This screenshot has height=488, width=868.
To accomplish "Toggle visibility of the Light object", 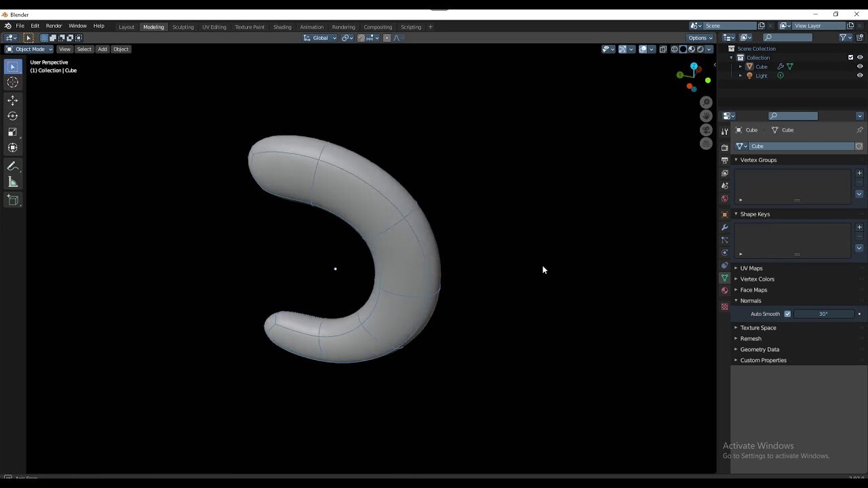I will [x=860, y=75].
